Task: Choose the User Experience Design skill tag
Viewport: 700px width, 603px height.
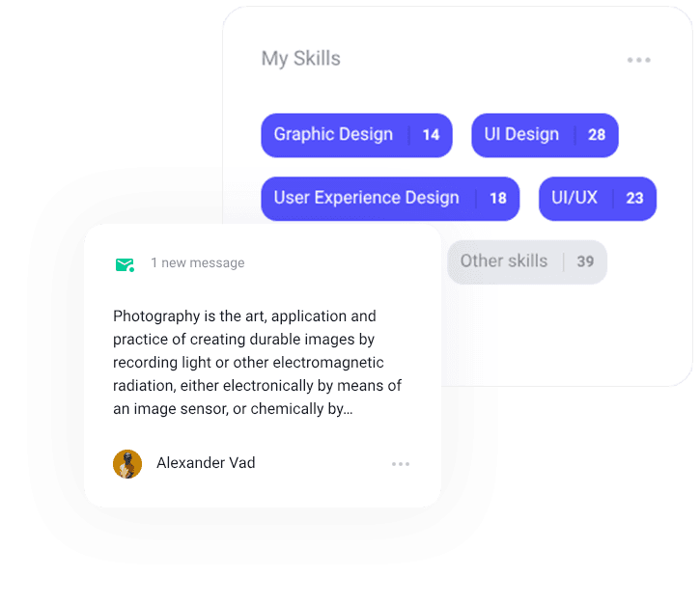Action: [x=366, y=198]
